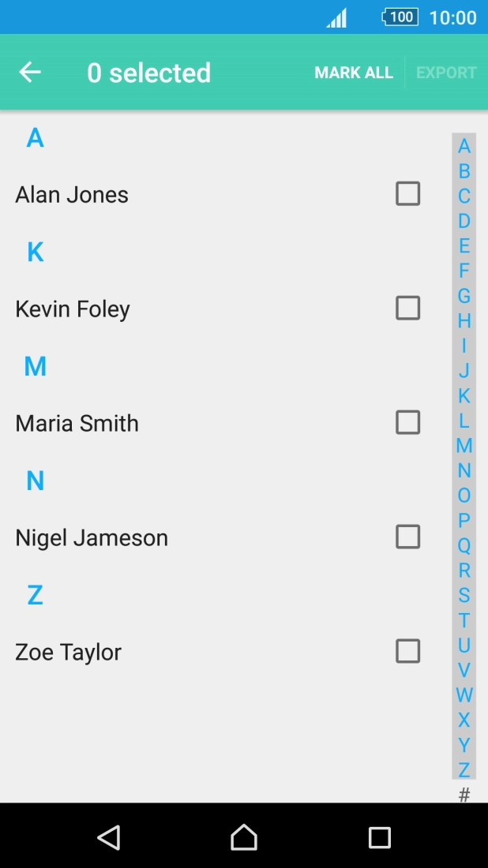This screenshot has width=488, height=868.
Task: Select the Maria Smith checkbox
Action: [407, 422]
